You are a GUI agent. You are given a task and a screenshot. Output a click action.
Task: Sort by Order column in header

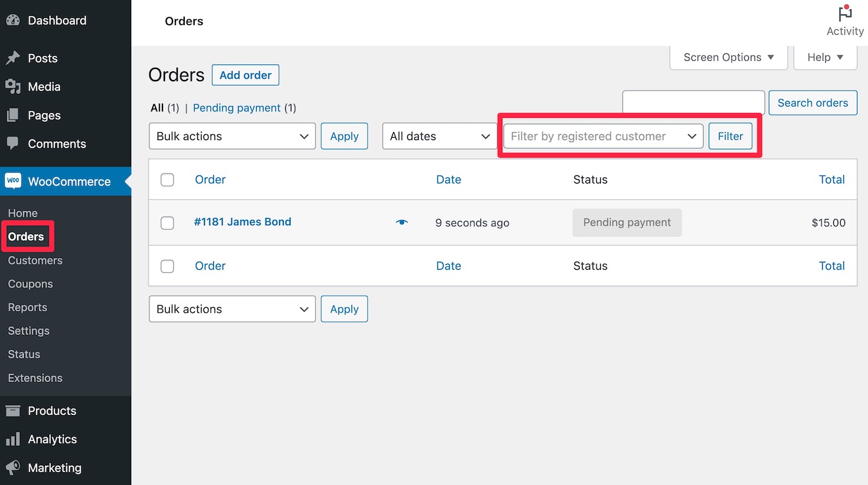pyautogui.click(x=210, y=180)
